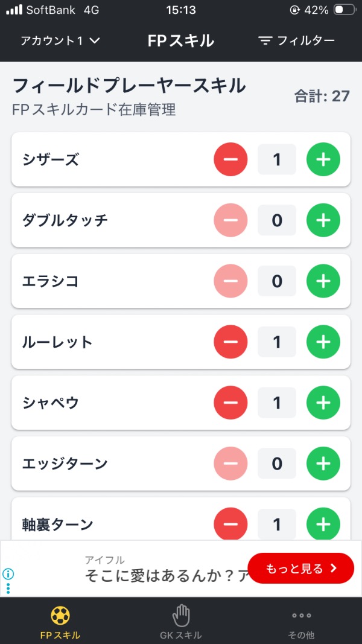The image size is (362, 644).
Task: Add one エラシコ skill card
Action: [x=323, y=281]
